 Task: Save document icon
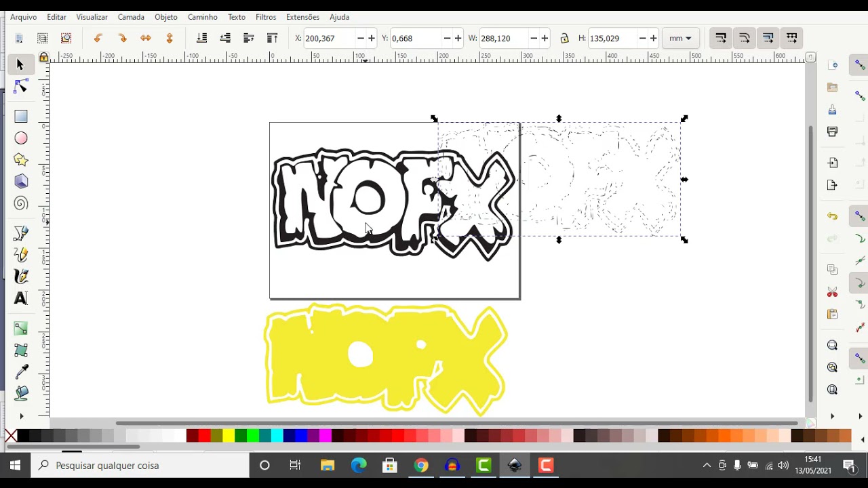pyautogui.click(x=833, y=109)
